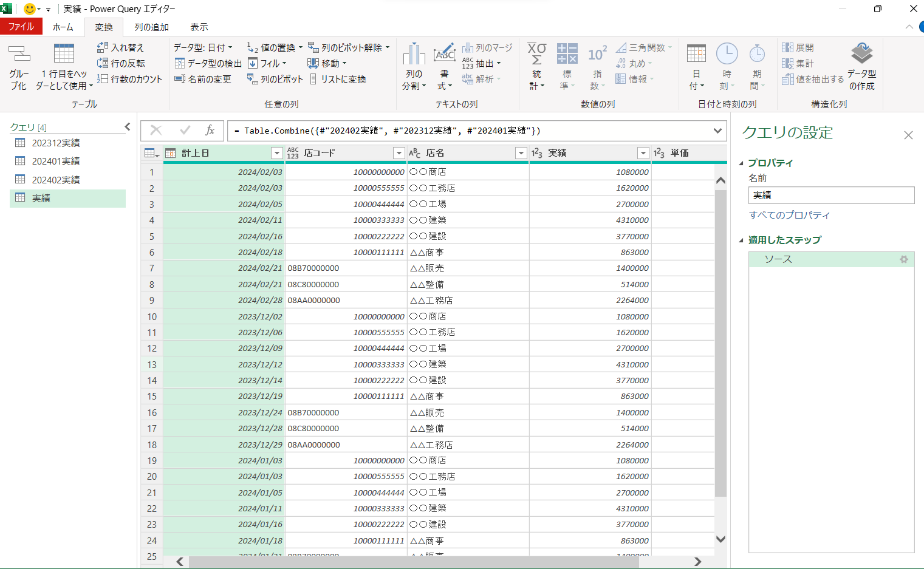Image resolution: width=924 pixels, height=569 pixels.
Task: Click ABC type icon on 店名 column
Action: (x=415, y=153)
